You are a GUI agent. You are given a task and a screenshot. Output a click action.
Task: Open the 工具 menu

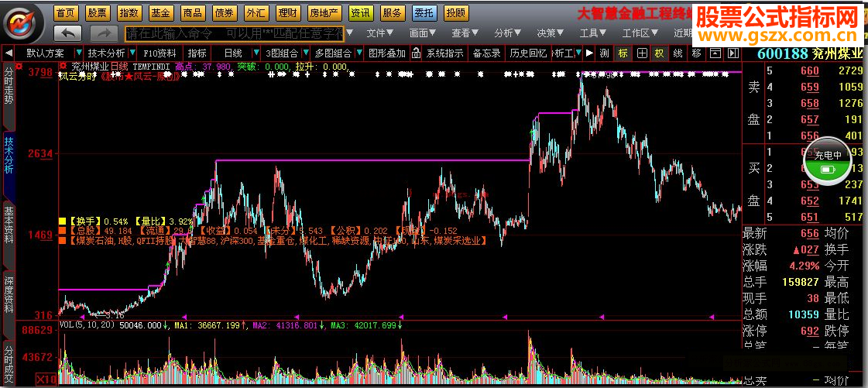click(593, 33)
